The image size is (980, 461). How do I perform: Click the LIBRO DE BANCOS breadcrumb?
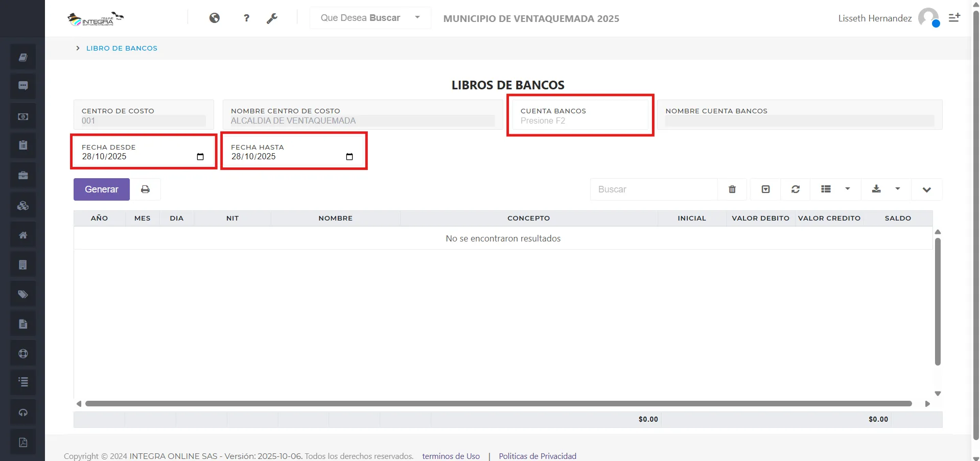pyautogui.click(x=121, y=48)
